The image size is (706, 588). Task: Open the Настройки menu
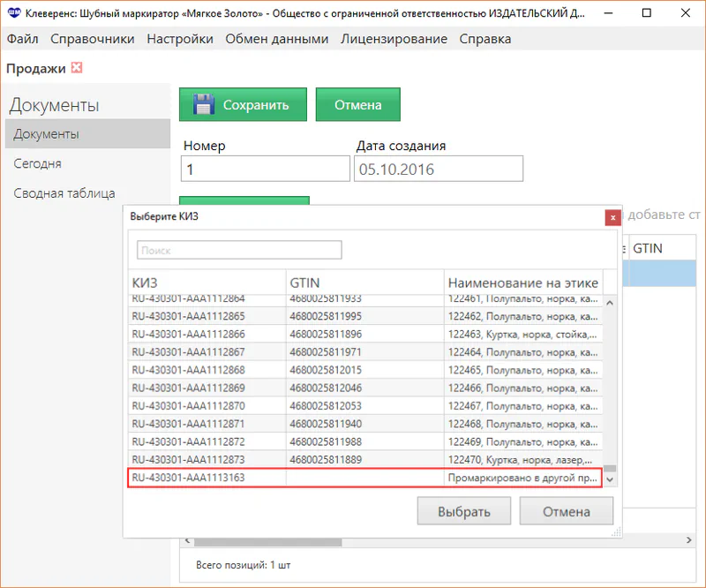180,39
